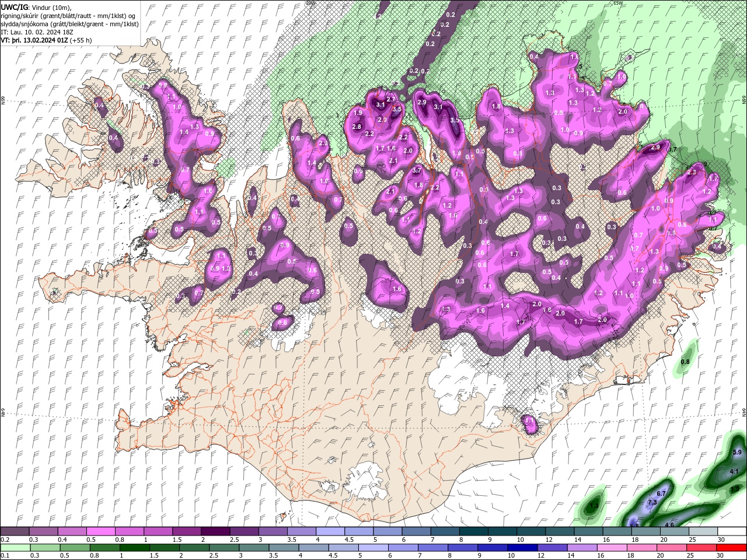Click the '(+55 h)' forecast offset text
This screenshot has height=560, width=747.
(81, 40)
